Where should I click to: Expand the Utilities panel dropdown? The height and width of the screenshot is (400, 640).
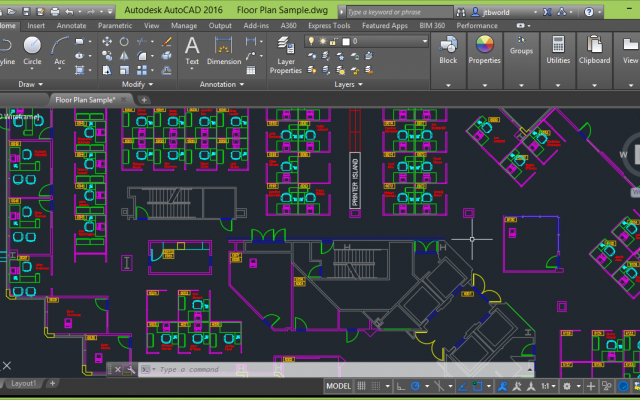coord(558,85)
